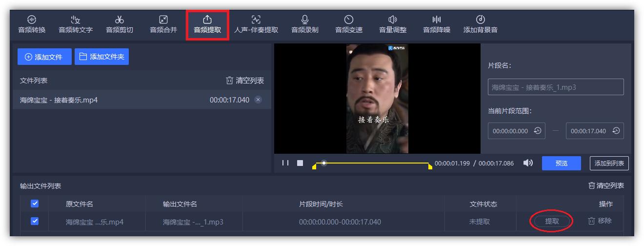Image resolution: width=644 pixels, height=246 pixels.
Task: Click the 未提取 file status cell
Action: (480, 222)
